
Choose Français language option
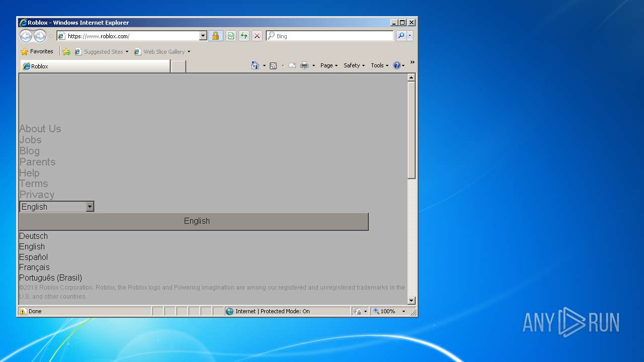[34, 267]
